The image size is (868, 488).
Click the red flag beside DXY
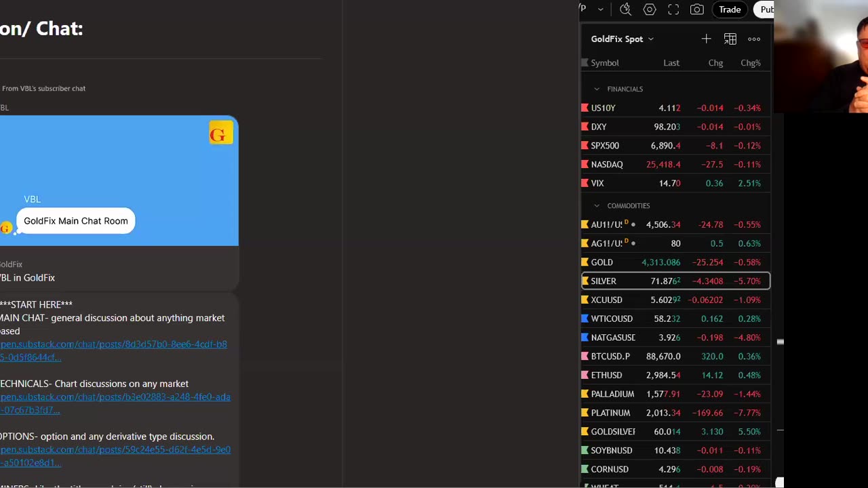tap(585, 127)
